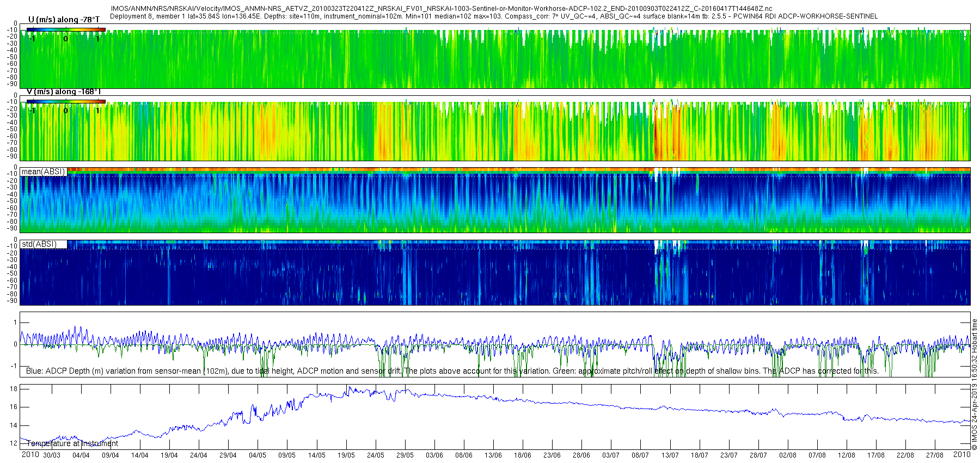Select the 27/08 date tick on time axis
Image resolution: width=980 pixels, height=463 pixels.
(935, 455)
